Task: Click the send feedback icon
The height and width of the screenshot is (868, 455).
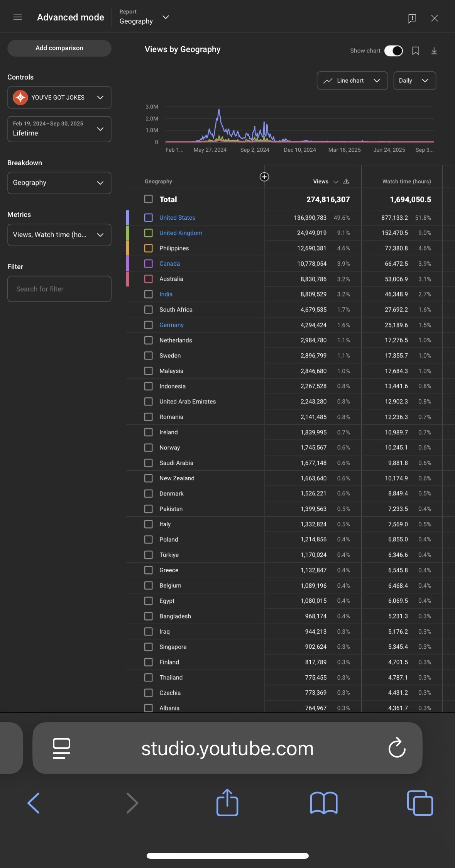Action: coord(412,18)
